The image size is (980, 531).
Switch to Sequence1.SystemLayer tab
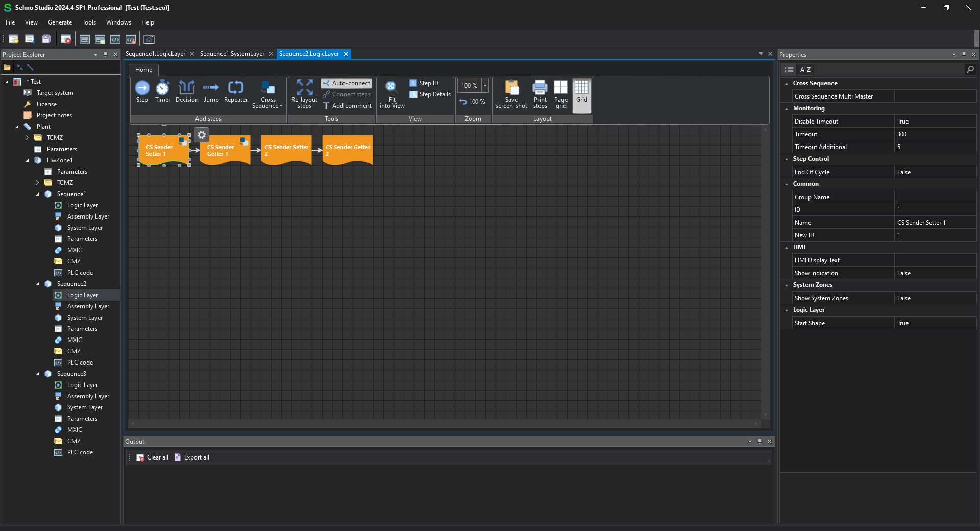[x=232, y=54]
